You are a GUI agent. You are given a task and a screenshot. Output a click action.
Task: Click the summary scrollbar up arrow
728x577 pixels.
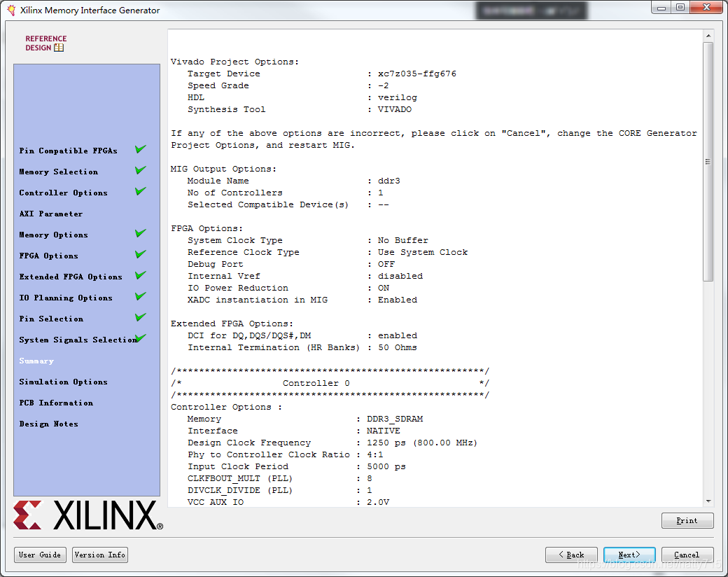pos(708,35)
